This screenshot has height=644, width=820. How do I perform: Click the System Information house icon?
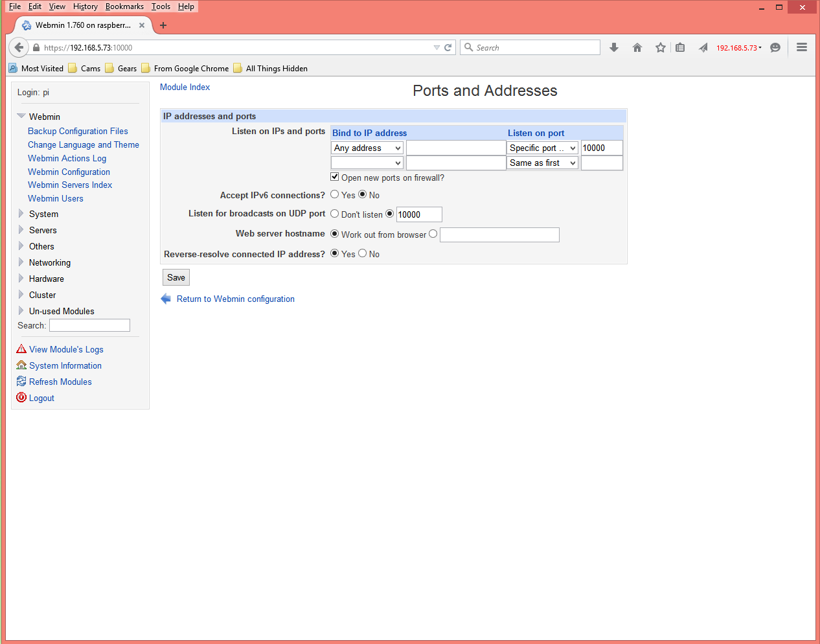(x=21, y=365)
